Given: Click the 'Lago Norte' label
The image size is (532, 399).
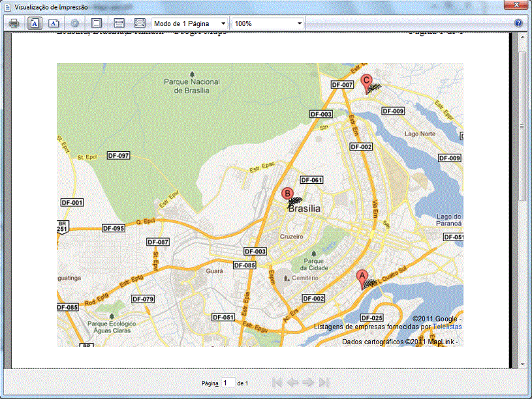Looking at the screenshot, I should click(420, 134).
